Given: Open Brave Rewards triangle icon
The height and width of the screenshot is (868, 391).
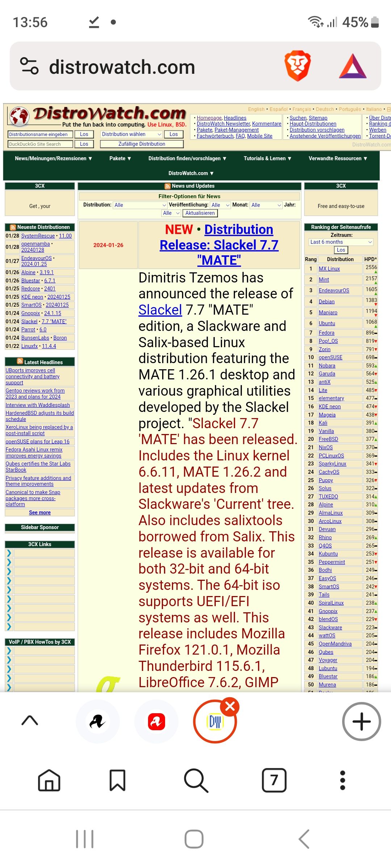Looking at the screenshot, I should [x=353, y=66].
